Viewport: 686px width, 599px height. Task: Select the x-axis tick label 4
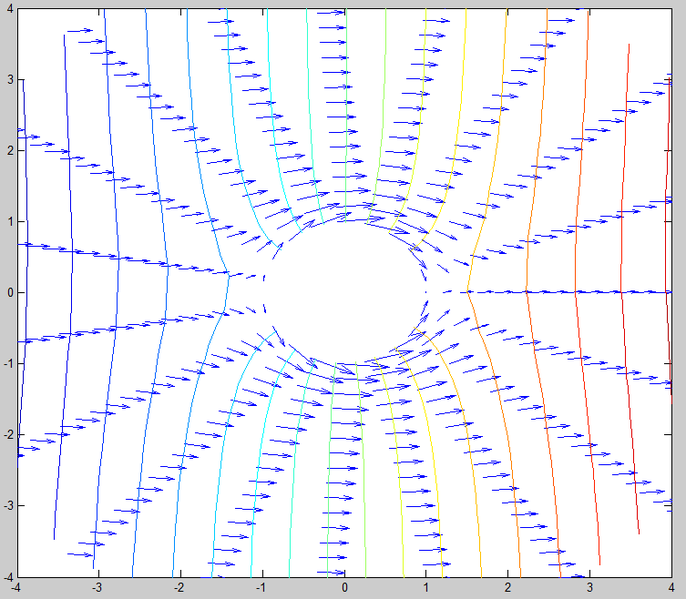point(670,589)
